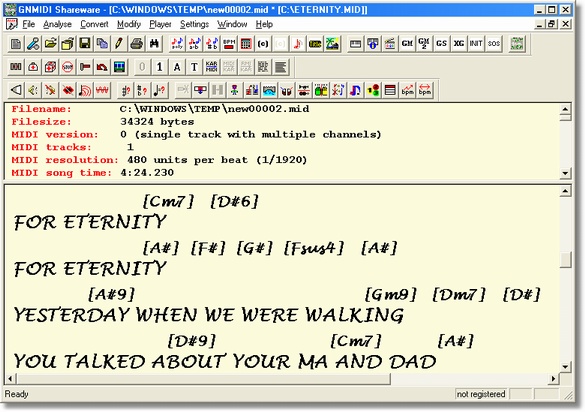Click horizontal scrollbar right arrow
Image resolution: width=585 pixels, height=412 pixels.
pyautogui.click(x=554, y=379)
